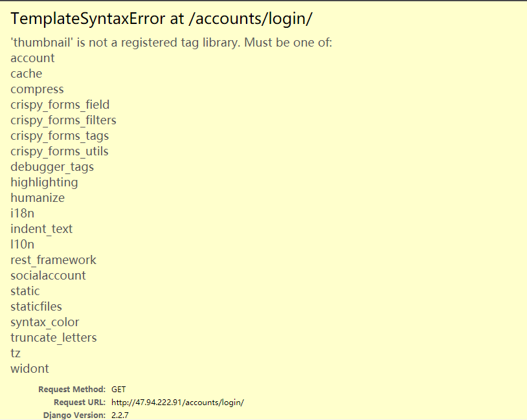This screenshot has height=420, width=527.
Task: Click the 'indent_text' entry
Action: [x=41, y=229]
